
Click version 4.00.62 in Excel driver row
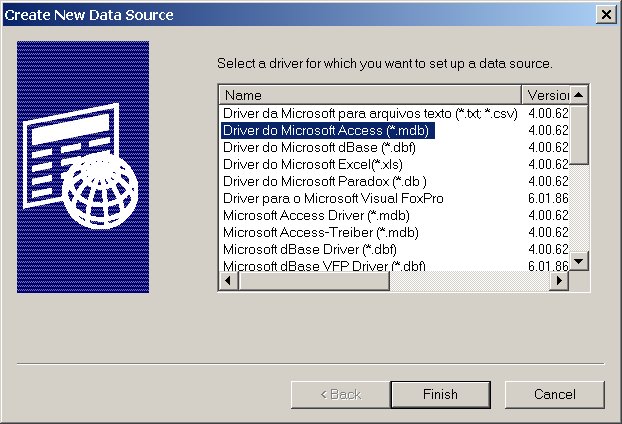[548, 165]
